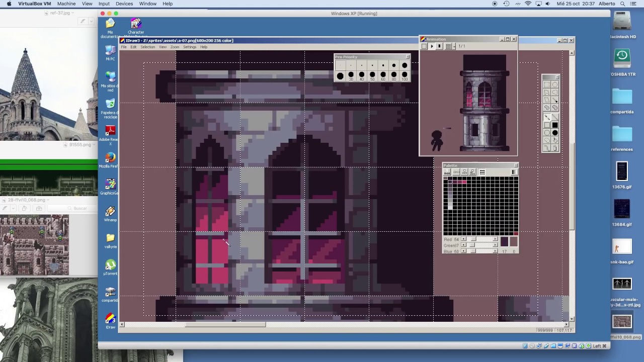Select the polygon selection tool
Image resolution: width=644 pixels, height=362 pixels.
(547, 93)
